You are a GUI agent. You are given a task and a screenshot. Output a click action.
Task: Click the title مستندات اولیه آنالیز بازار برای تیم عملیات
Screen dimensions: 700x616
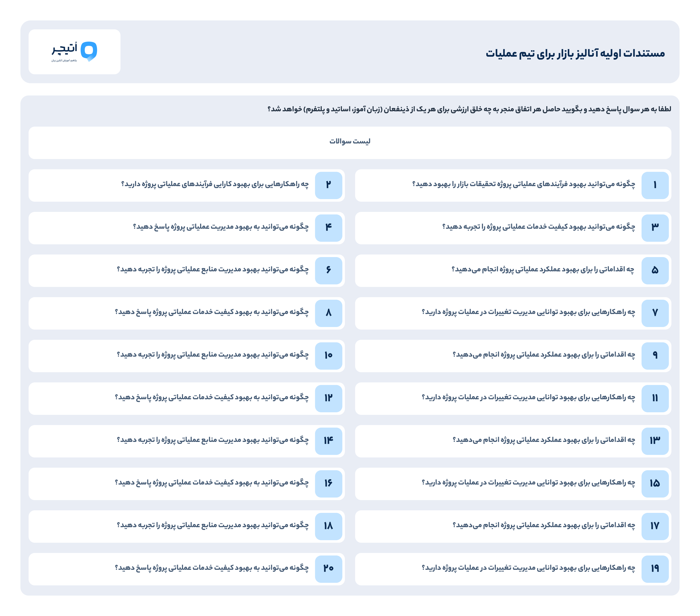click(x=575, y=53)
